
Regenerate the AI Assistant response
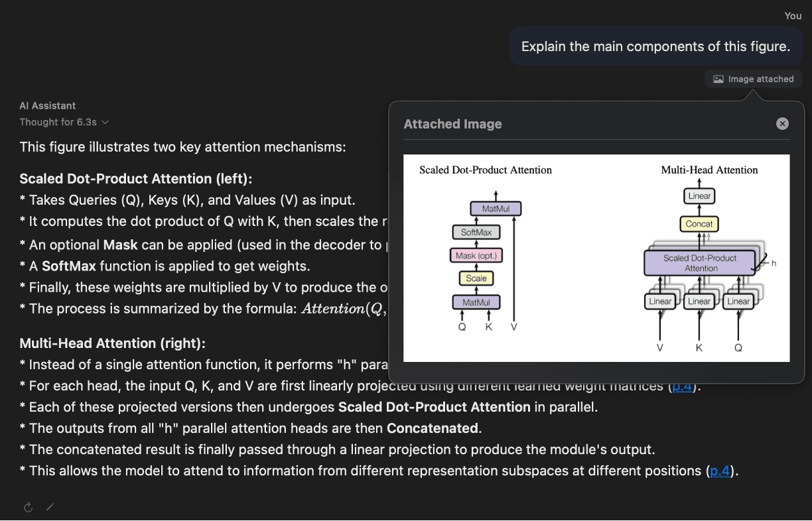pos(27,506)
